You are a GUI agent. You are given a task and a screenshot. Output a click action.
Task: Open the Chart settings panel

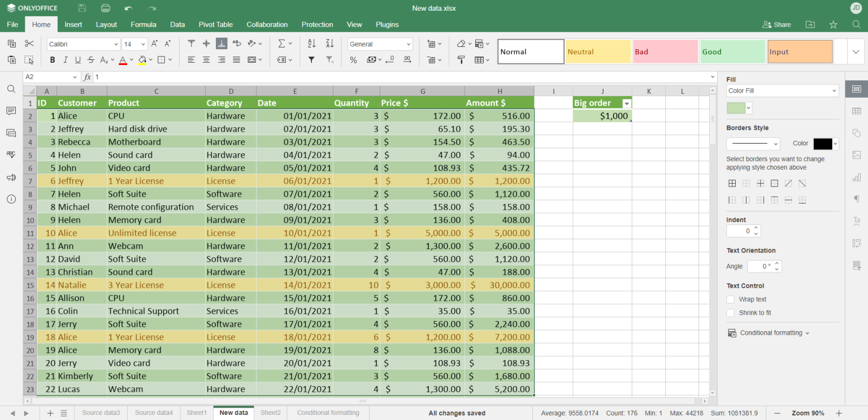click(x=857, y=177)
